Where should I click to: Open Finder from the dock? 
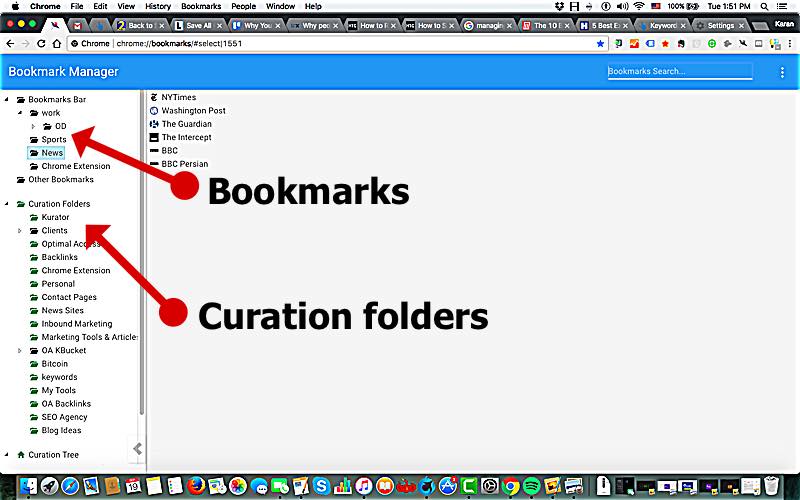click(29, 485)
